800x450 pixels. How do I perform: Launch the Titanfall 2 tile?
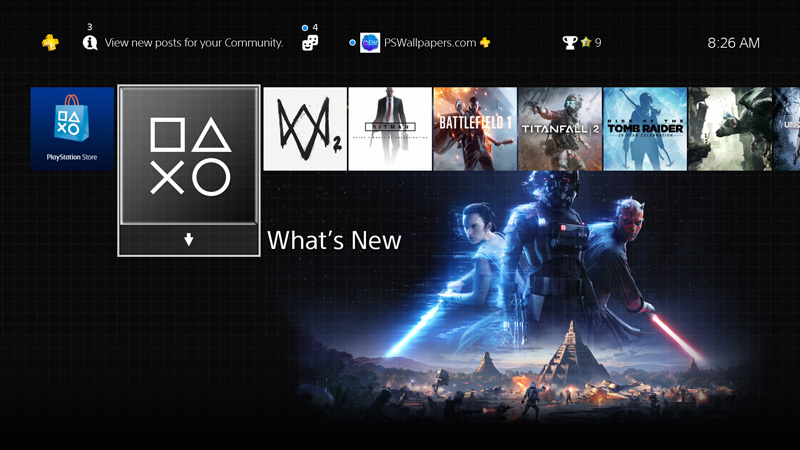tap(560, 129)
